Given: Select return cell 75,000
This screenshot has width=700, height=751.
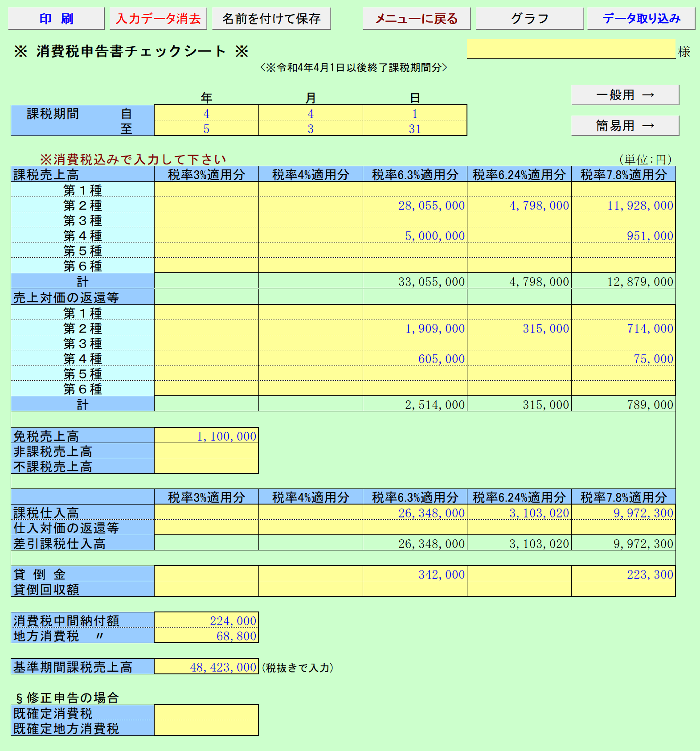Looking at the screenshot, I should [623, 358].
